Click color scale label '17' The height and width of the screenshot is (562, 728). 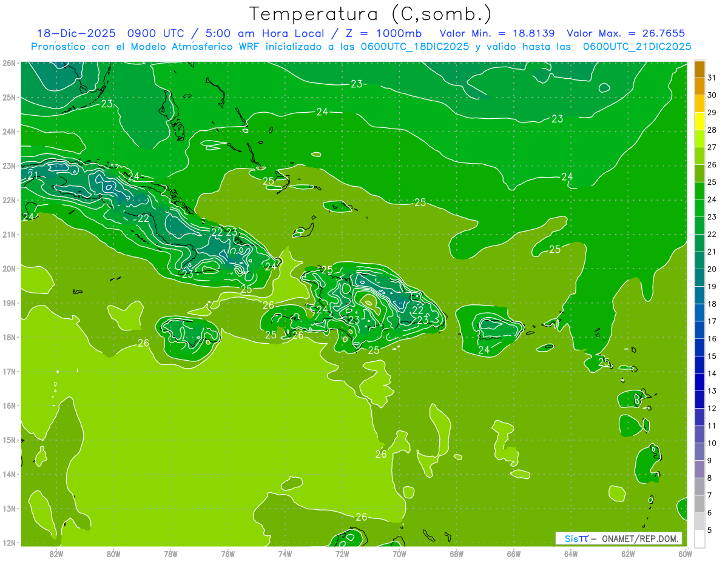712,321
